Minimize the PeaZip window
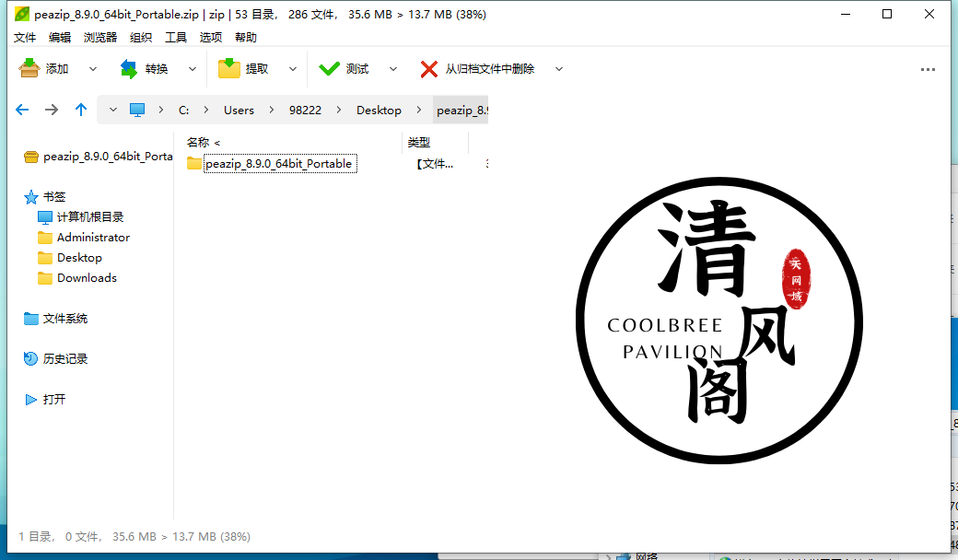Screen dimensions: 958x560 tap(846, 14)
